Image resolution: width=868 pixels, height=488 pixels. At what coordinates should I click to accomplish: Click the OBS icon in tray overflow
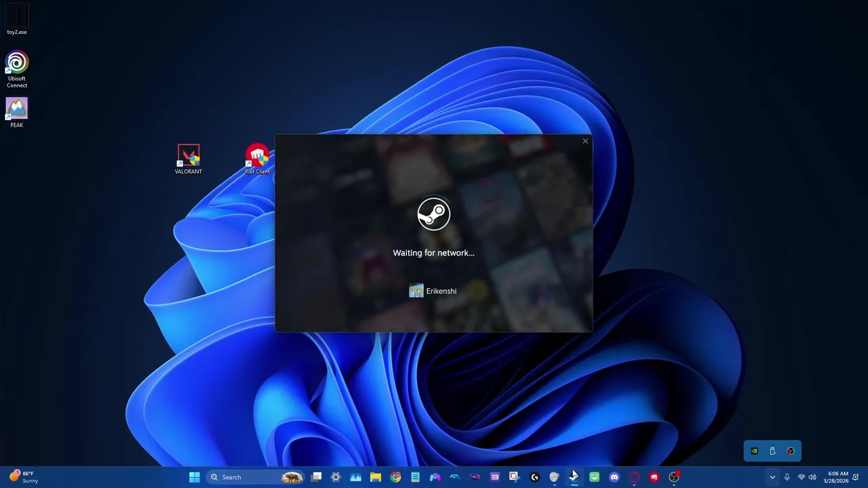(791, 451)
